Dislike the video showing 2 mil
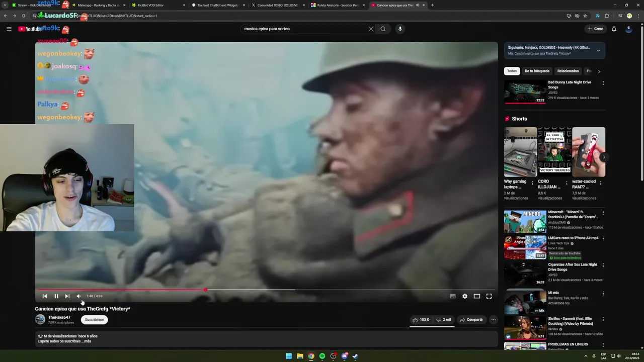Viewport: 644px width, 362px height. coord(443,320)
